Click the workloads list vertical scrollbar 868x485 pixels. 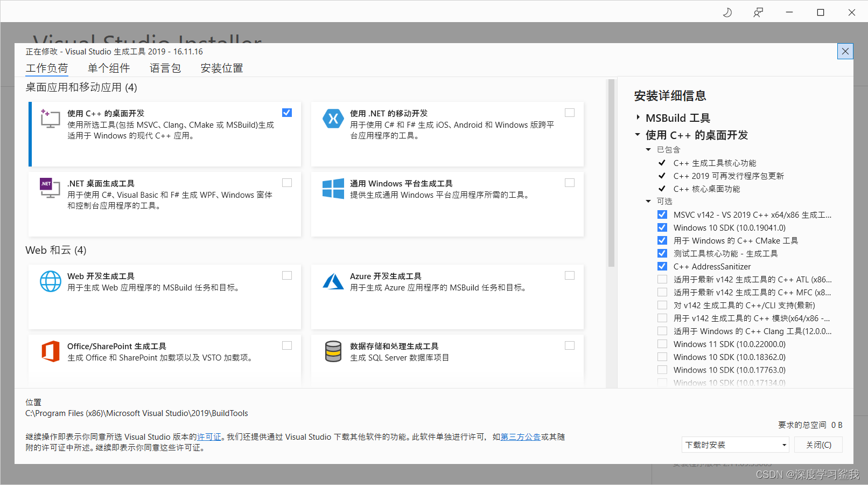pos(611,174)
